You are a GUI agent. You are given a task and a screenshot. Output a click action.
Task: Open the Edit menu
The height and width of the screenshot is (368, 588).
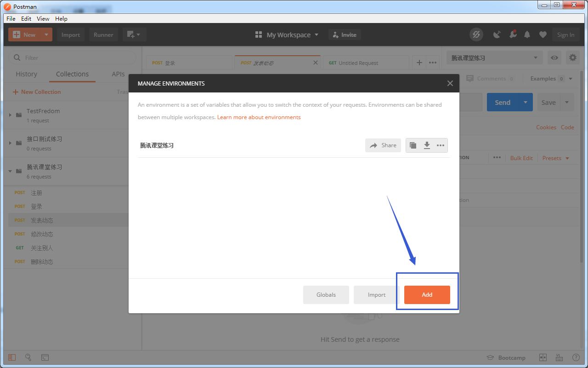point(26,19)
